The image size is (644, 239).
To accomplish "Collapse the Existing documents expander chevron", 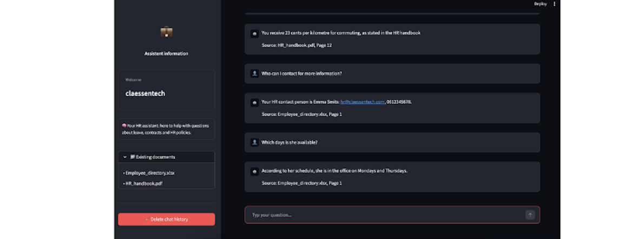I will [125, 157].
